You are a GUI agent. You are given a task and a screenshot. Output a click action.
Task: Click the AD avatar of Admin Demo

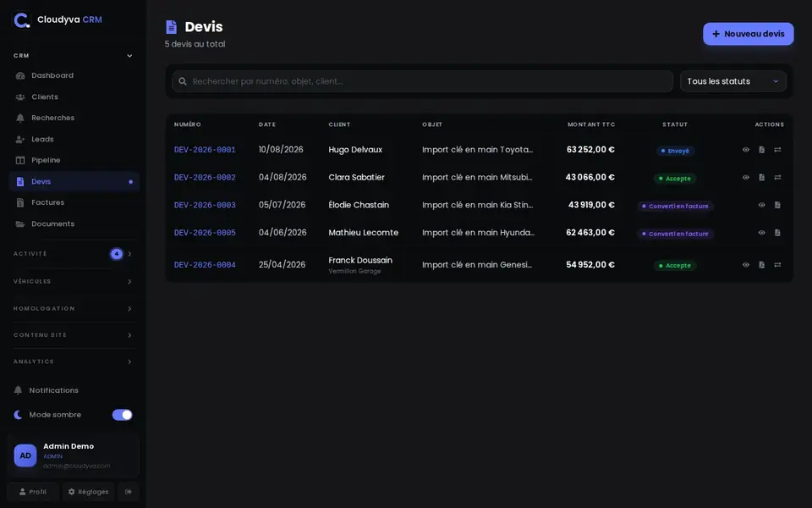(25, 456)
